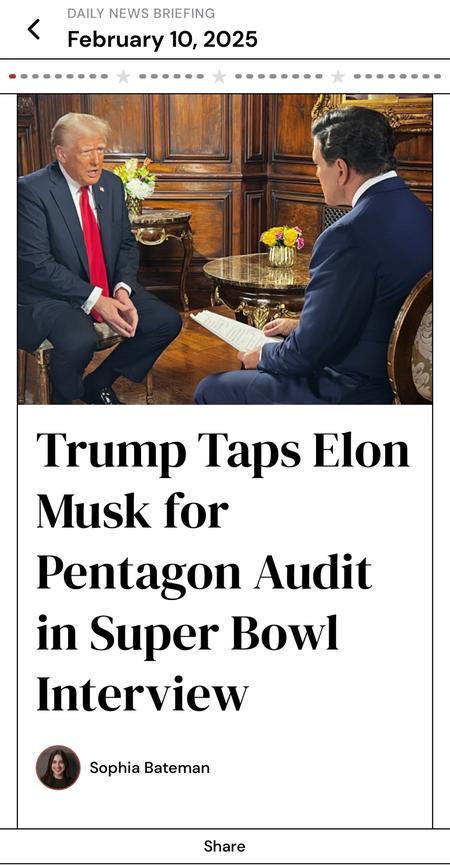Screen dimensions: 450x865
Task: Tap the third star in the progress bar
Action: (x=338, y=76)
